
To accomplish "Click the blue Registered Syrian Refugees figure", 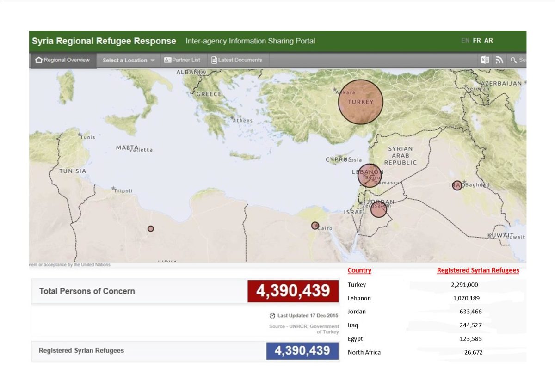I will tap(302, 351).
